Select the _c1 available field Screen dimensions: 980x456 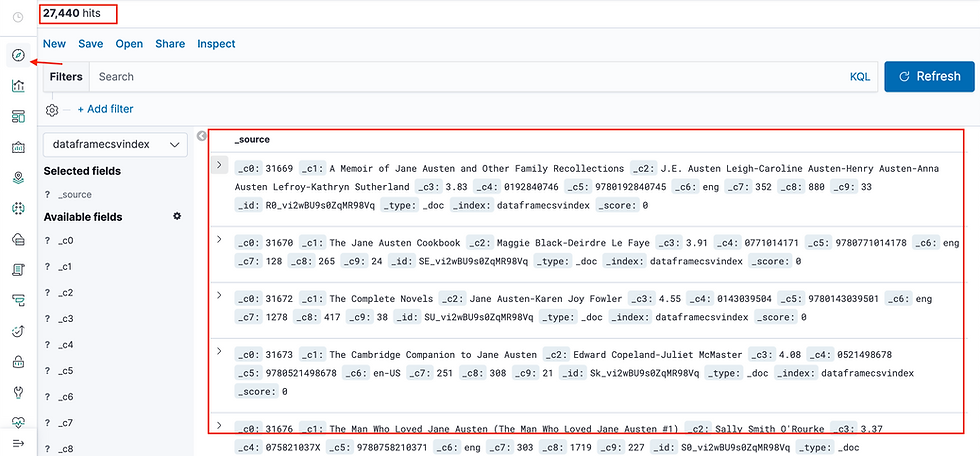tap(66, 267)
